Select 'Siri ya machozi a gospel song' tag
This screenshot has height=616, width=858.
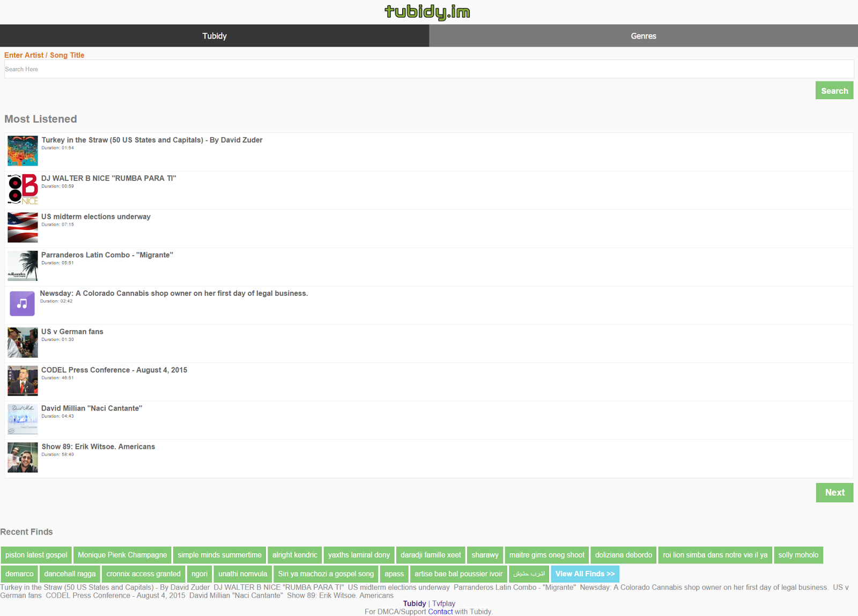pos(326,574)
